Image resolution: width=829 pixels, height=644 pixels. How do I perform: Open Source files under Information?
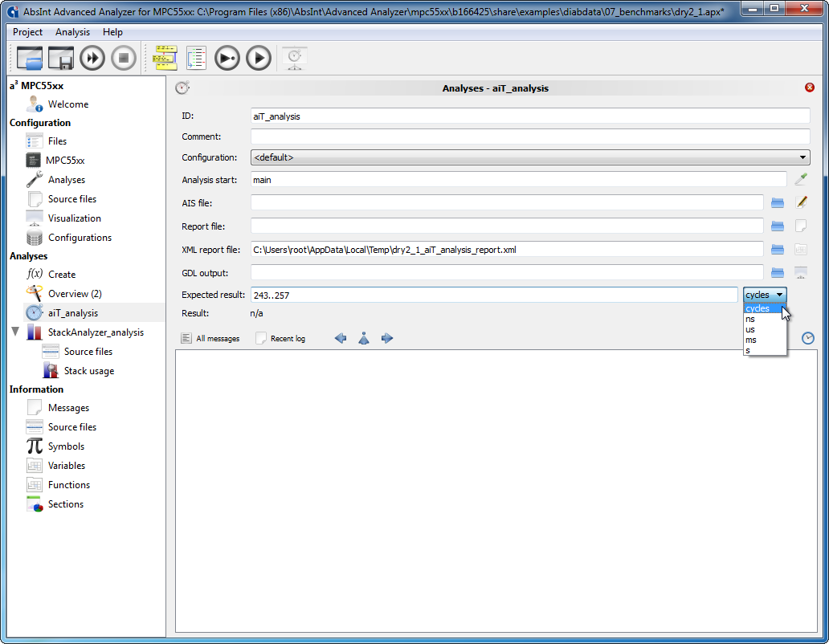pos(72,427)
